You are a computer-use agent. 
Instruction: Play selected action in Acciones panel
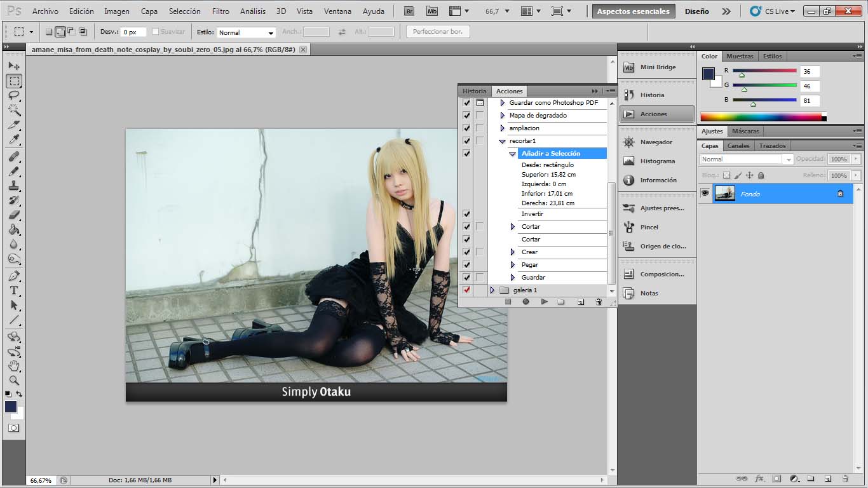pos(544,302)
